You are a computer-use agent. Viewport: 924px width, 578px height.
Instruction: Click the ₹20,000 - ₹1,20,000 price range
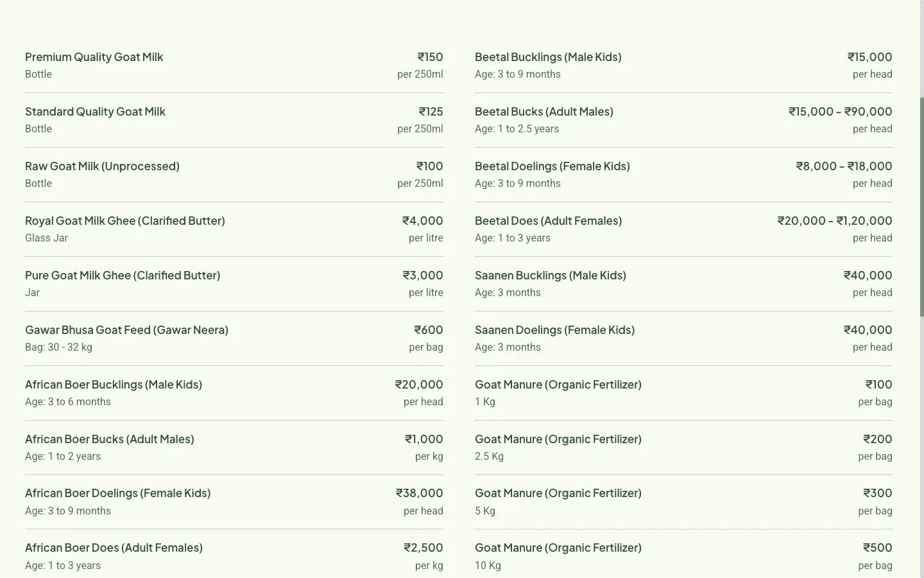[835, 221]
